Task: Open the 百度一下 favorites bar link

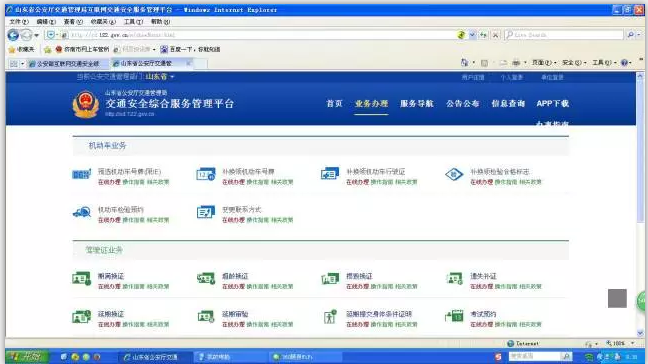Action: click(x=190, y=50)
